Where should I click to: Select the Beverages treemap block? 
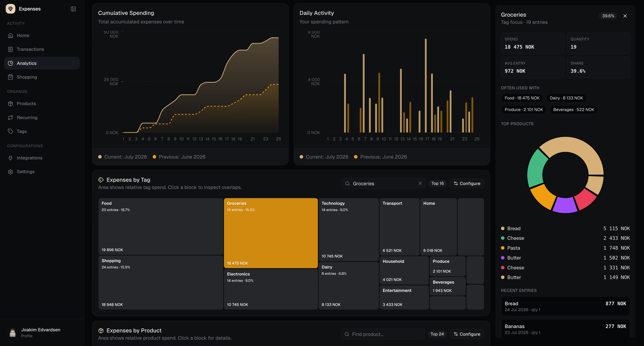coord(448,286)
